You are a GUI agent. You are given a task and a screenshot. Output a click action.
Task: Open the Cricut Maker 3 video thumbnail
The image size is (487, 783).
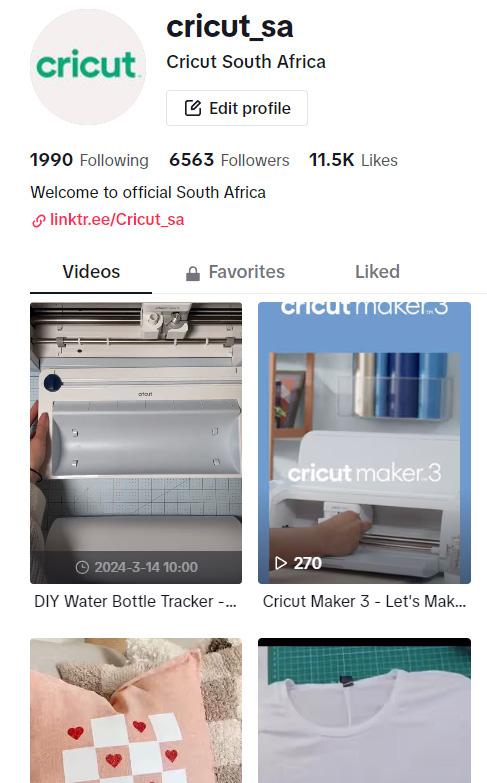click(364, 443)
